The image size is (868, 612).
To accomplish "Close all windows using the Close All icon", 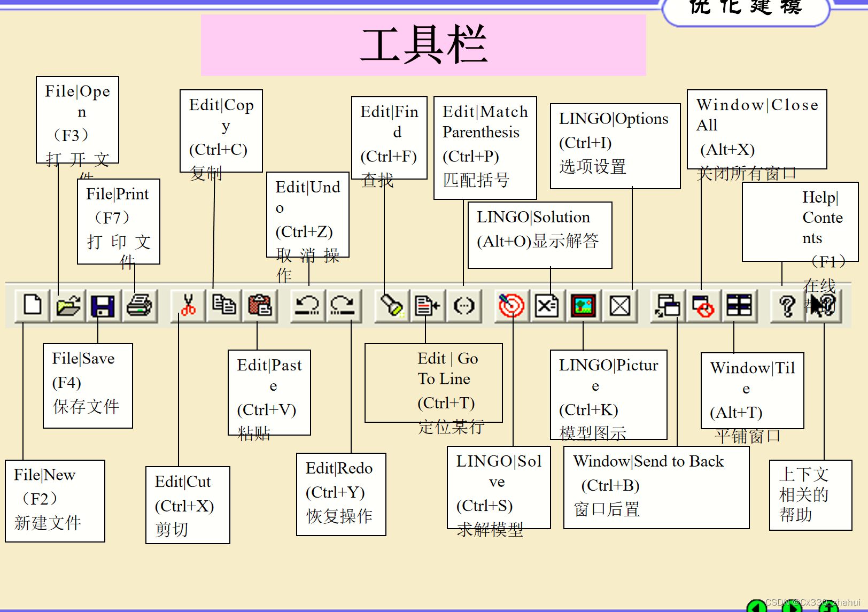I will 703,306.
